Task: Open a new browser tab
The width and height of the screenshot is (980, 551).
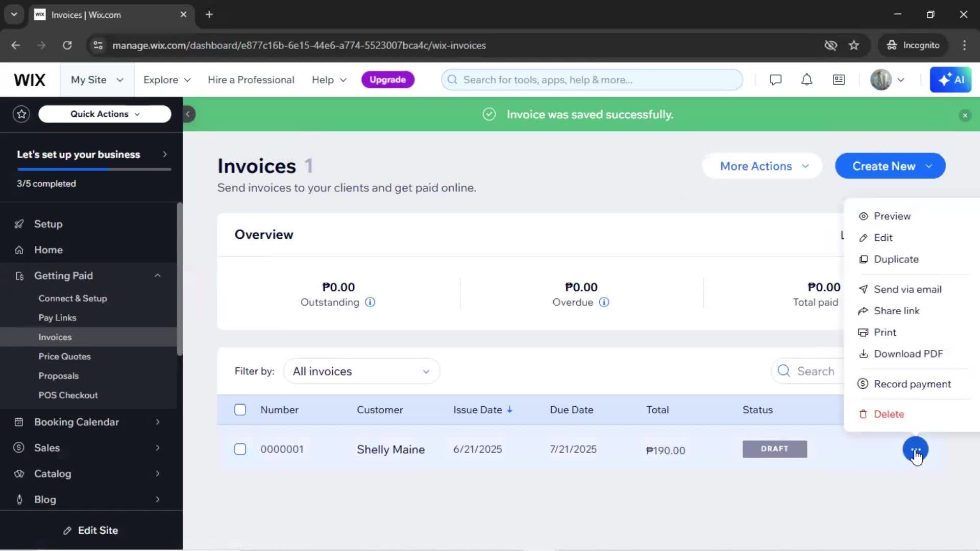Action: (x=209, y=14)
